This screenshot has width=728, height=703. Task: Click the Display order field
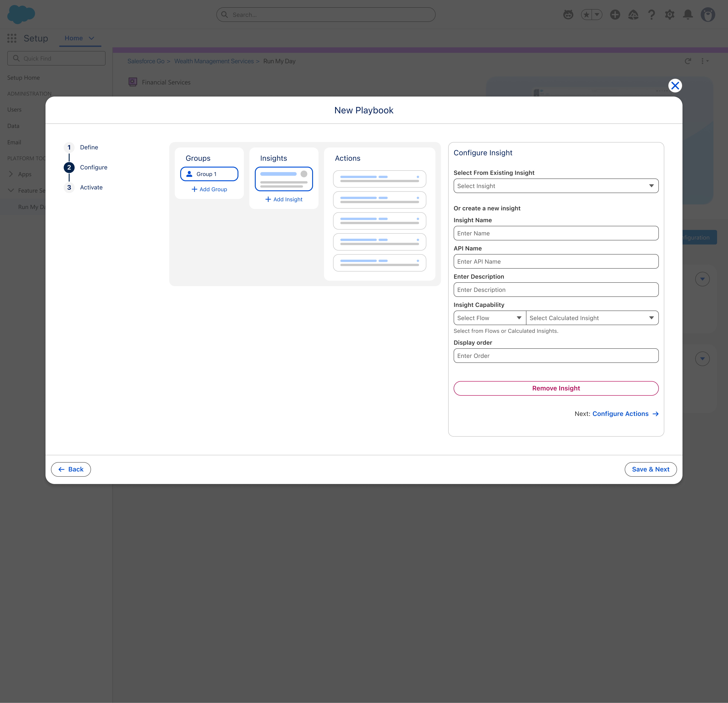coord(556,356)
